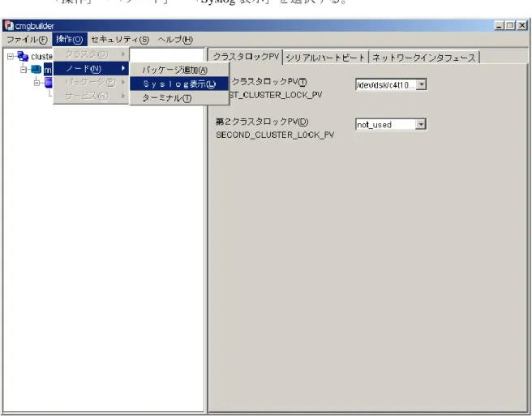Click the node computer icon in the tree
532x416 pixels.
tap(36, 70)
